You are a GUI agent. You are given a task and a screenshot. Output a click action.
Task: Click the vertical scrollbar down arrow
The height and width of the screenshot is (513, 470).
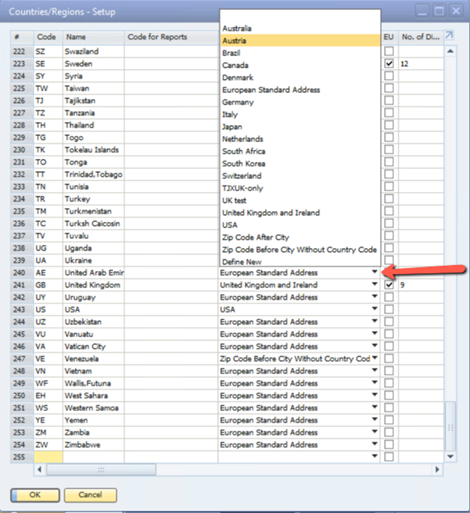pyautogui.click(x=450, y=457)
